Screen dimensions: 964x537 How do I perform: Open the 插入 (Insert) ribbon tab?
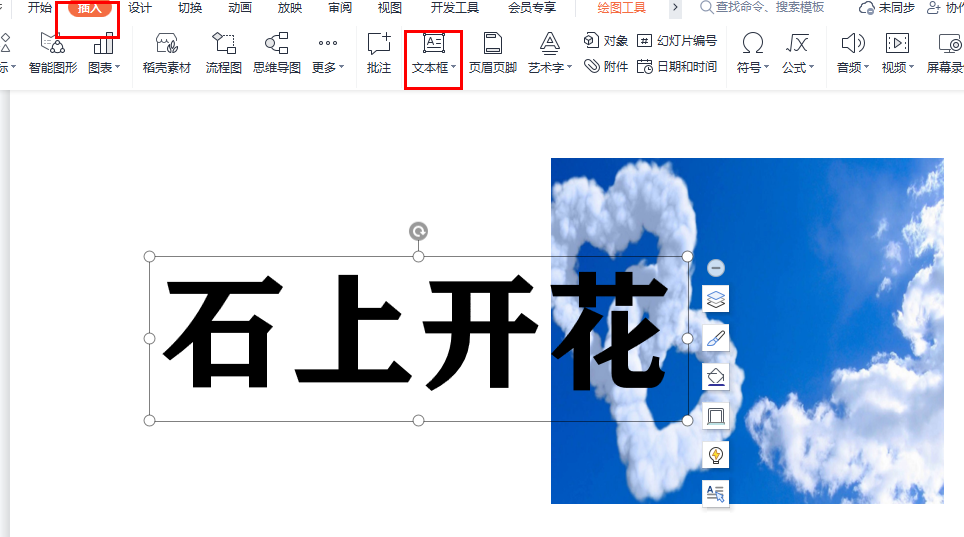(90, 9)
